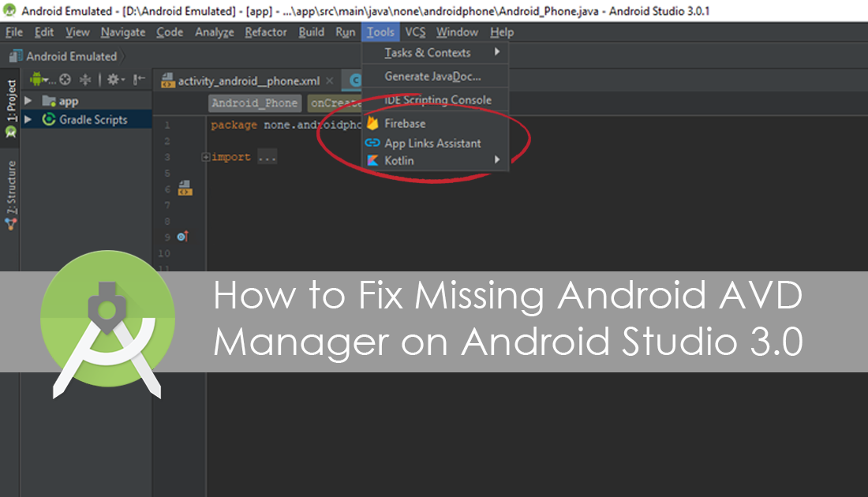The image size is (868, 497).
Task: Select Firebase in Tools menu
Action: pyautogui.click(x=435, y=123)
